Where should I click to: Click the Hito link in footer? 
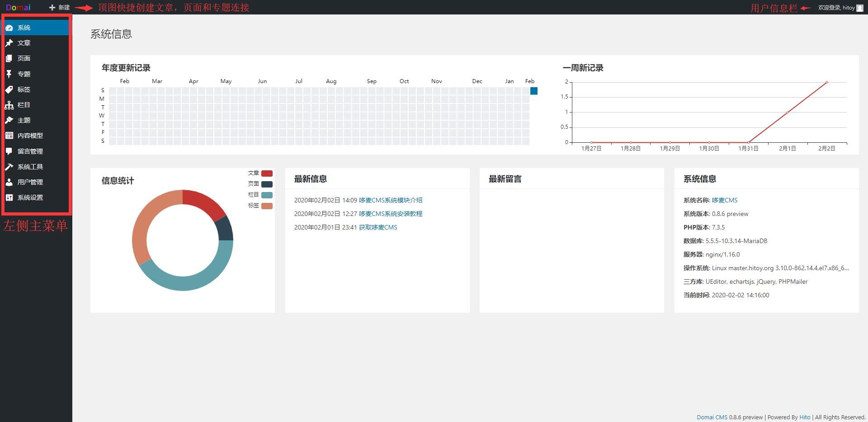[805, 417]
